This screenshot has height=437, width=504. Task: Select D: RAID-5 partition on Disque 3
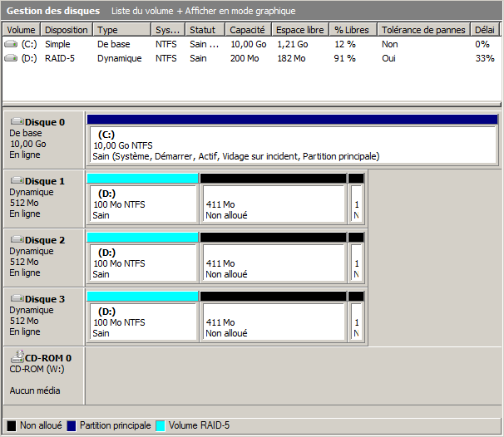(142, 322)
